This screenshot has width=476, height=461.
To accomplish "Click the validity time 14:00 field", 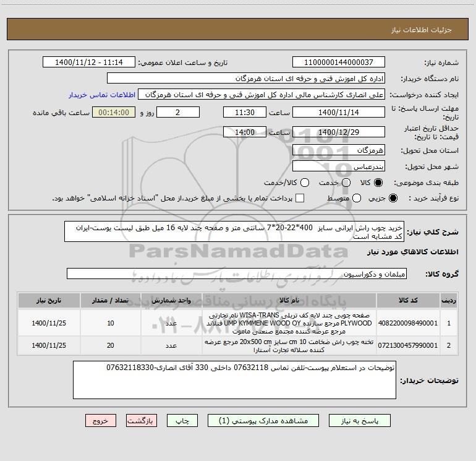I will tap(245, 132).
